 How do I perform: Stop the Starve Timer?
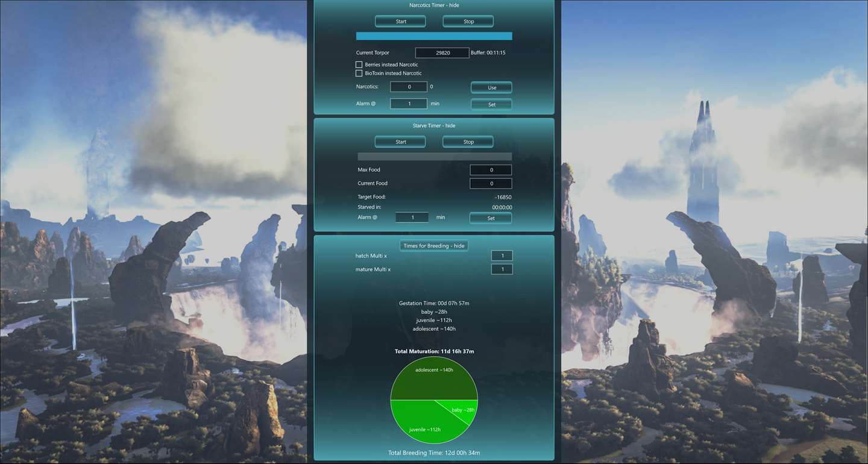[x=468, y=142]
